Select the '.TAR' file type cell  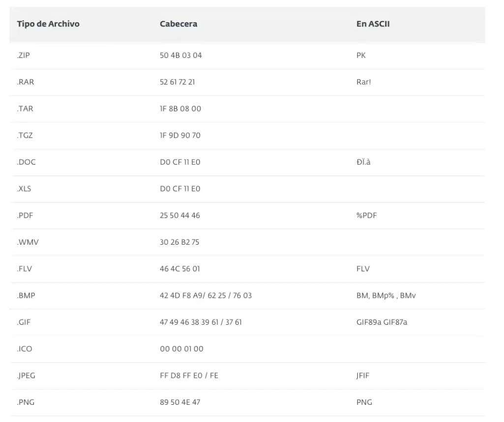[x=25, y=109]
